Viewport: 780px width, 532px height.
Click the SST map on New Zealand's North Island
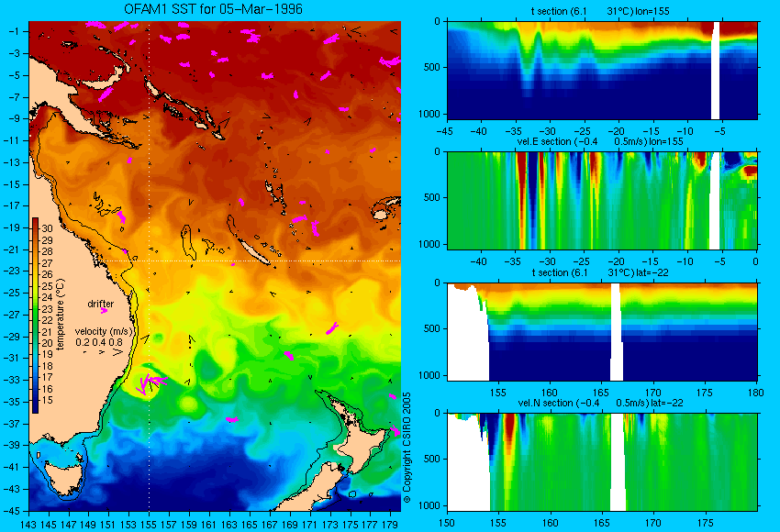[365, 444]
